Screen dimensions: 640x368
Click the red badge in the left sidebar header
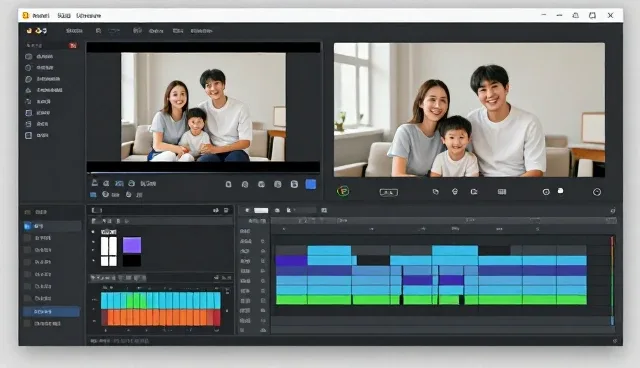(x=73, y=45)
